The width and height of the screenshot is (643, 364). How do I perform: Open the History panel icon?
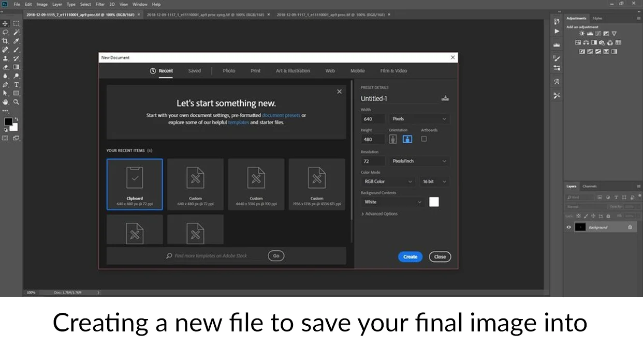[557, 21]
